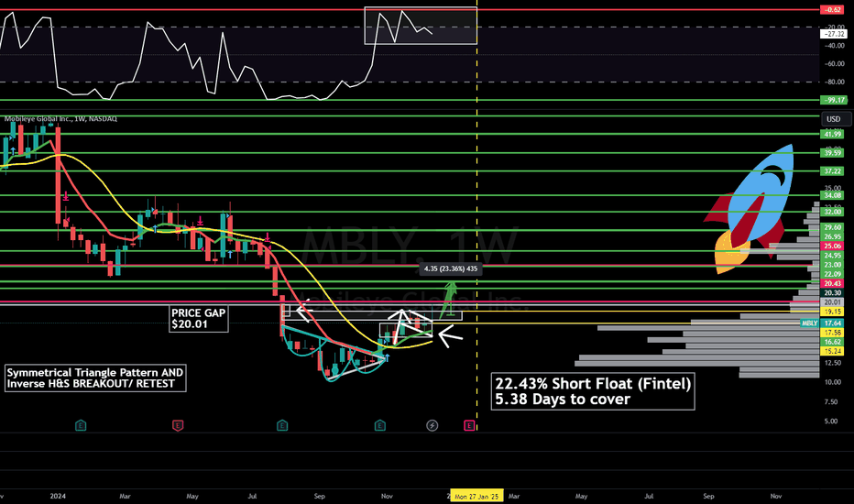Viewport: 854px width, 504px height.
Task: Click the Mobileye Global Inc. chart title
Action: click(60, 119)
